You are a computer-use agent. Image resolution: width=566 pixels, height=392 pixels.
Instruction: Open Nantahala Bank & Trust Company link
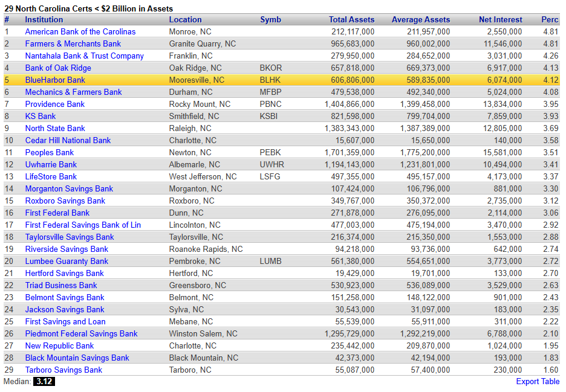tap(84, 56)
